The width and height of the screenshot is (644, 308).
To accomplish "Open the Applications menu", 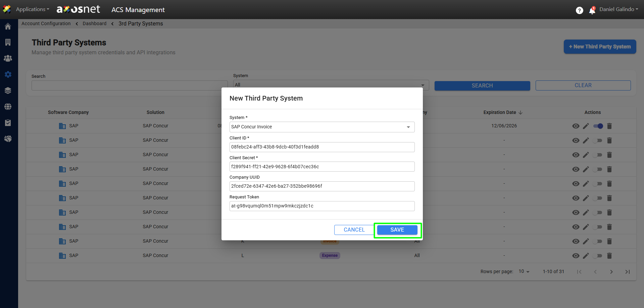I will click(x=32, y=9).
